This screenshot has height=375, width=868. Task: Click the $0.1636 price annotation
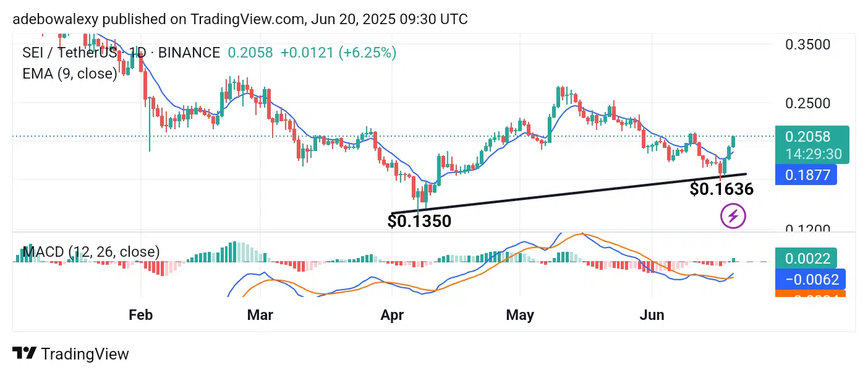tap(721, 189)
